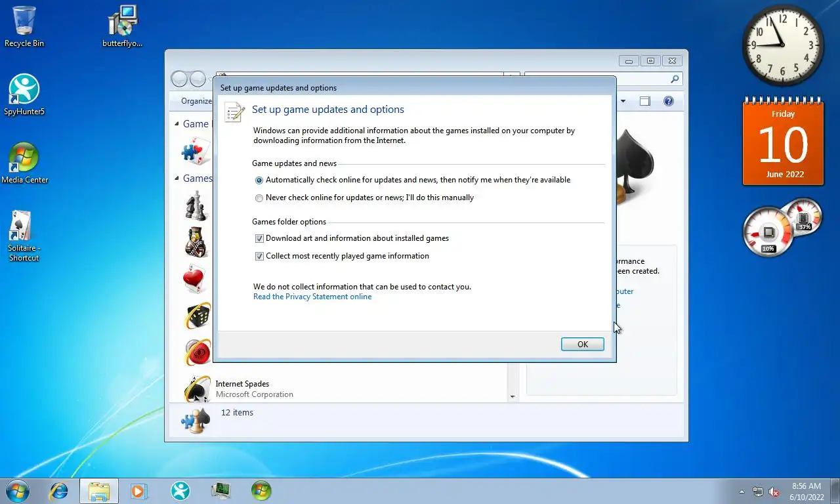Select the Internet Spades game name
Image resolution: width=840 pixels, height=504 pixels.
(x=242, y=384)
